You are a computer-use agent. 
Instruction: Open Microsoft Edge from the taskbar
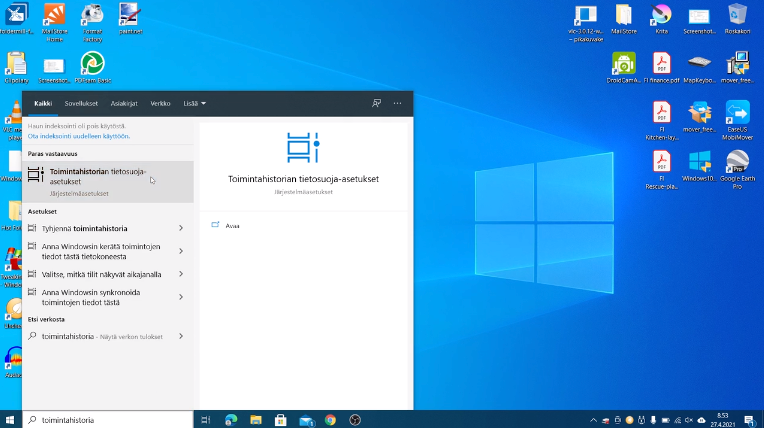point(231,420)
